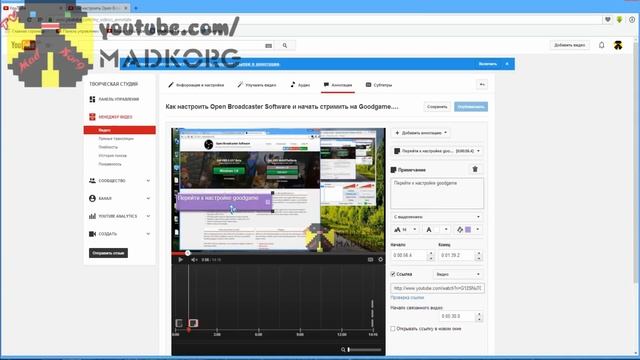
Task: Close the blue notification banner
Action: point(507,64)
